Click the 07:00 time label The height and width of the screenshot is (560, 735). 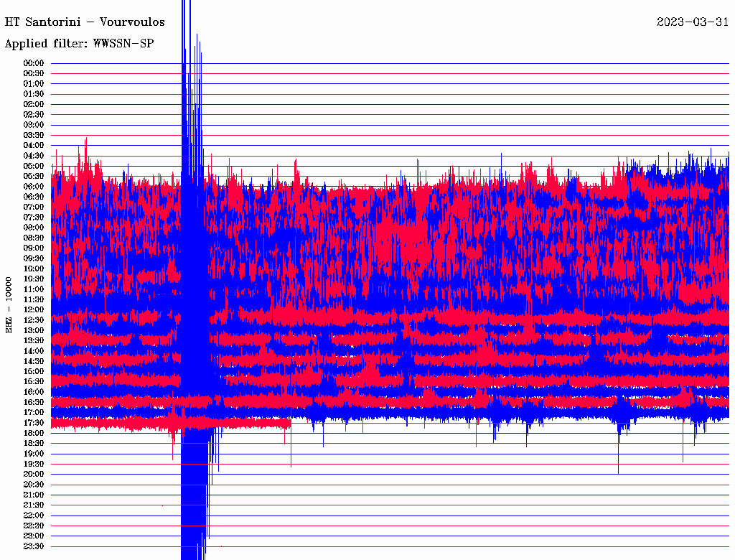[34, 207]
